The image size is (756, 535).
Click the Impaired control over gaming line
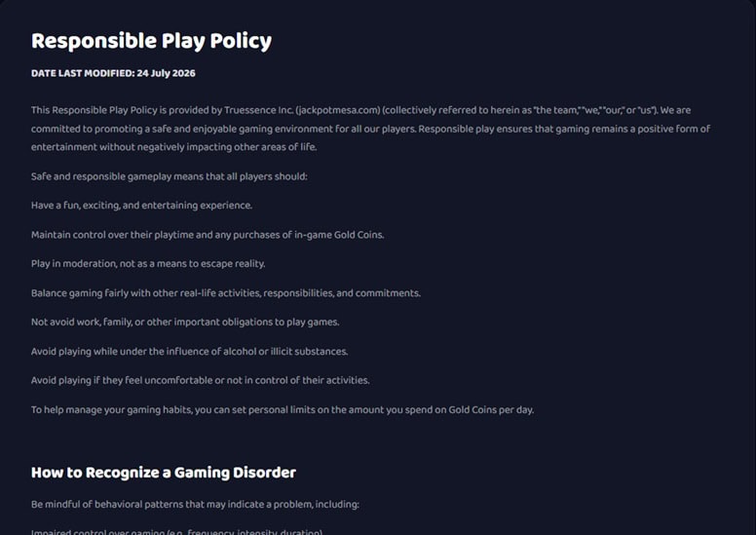tap(177, 532)
